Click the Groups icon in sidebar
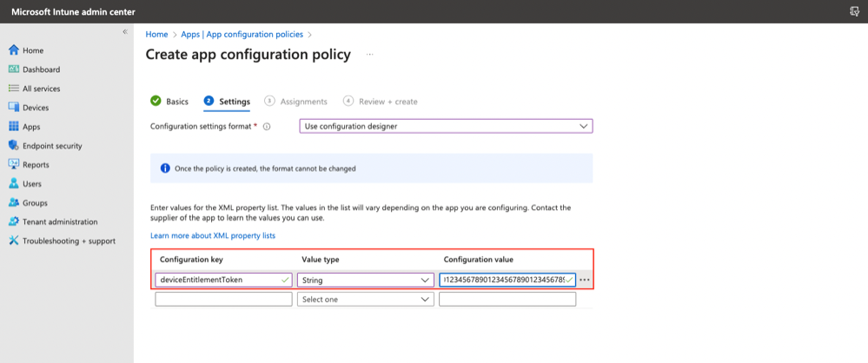 point(14,202)
